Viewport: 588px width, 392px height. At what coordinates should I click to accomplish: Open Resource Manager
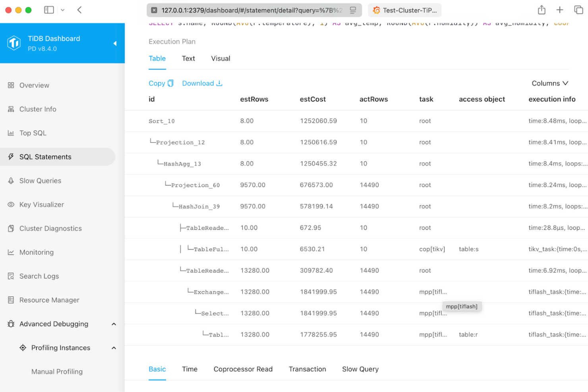coord(49,300)
